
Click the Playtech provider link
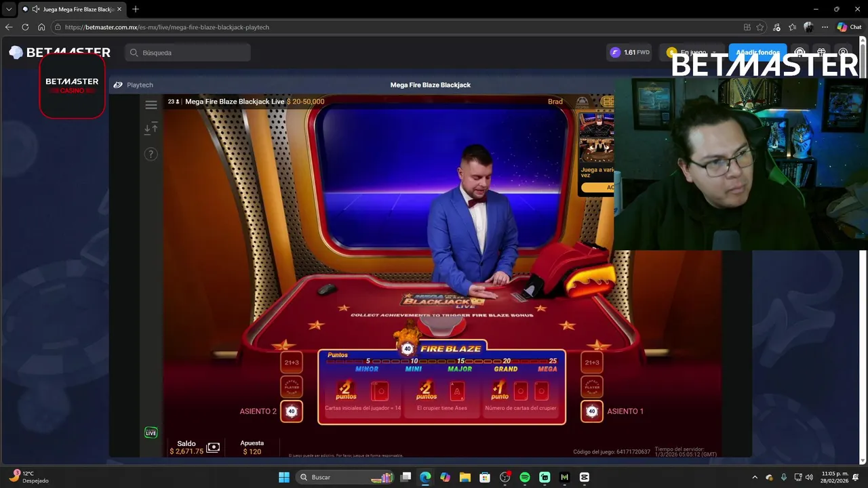click(134, 85)
